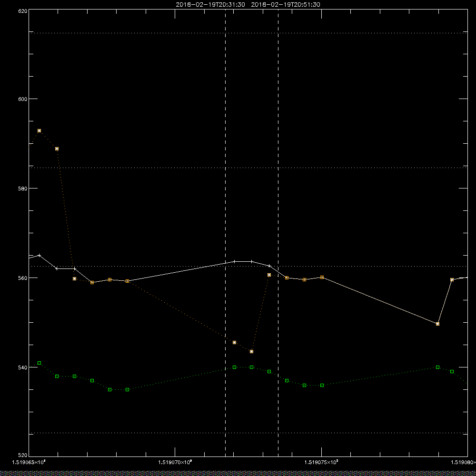
Task: Click the 620 y-axis label
Action: [x=23, y=11]
